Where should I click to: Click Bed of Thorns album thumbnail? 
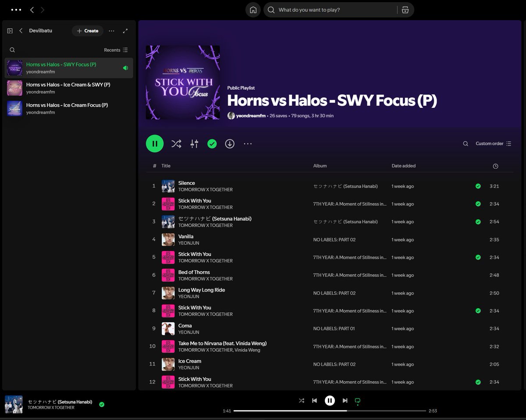168,275
